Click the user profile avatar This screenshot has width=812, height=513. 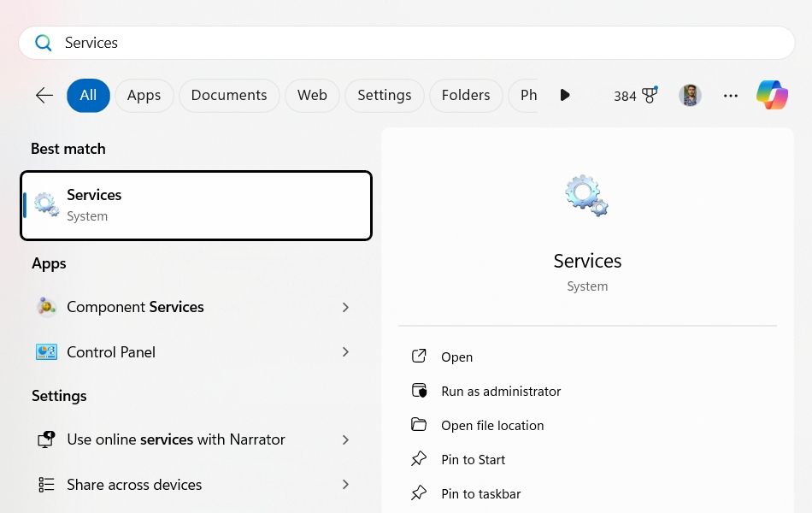690,96
